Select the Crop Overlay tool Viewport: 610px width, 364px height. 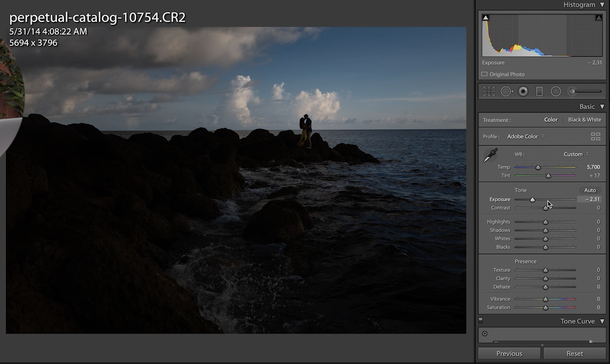489,91
